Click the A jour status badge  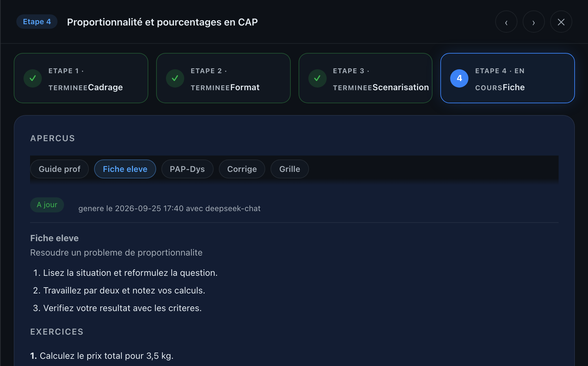pos(47,205)
